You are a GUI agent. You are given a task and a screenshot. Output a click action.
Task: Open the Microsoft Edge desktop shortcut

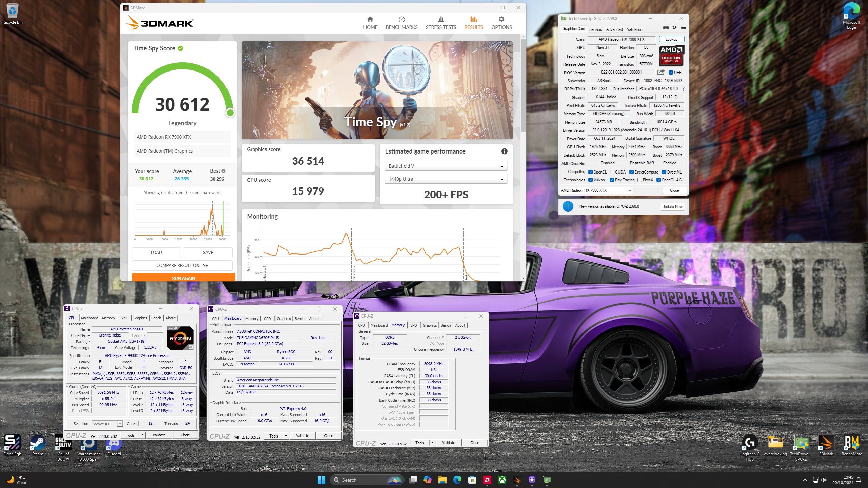point(851,16)
